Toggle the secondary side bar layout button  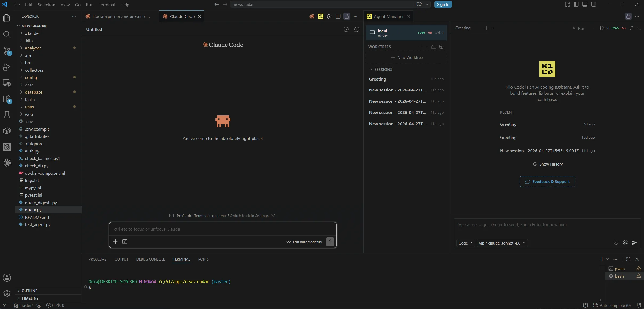click(x=593, y=4)
